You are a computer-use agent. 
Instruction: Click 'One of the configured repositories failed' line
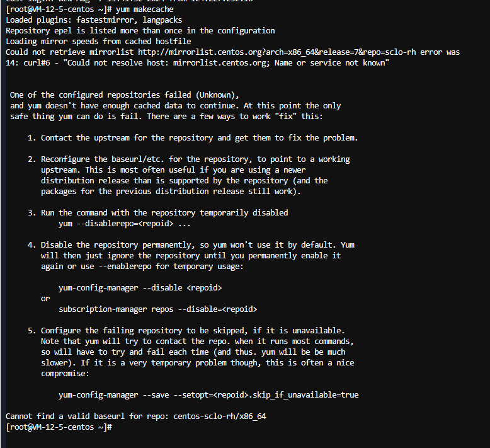pos(124,95)
